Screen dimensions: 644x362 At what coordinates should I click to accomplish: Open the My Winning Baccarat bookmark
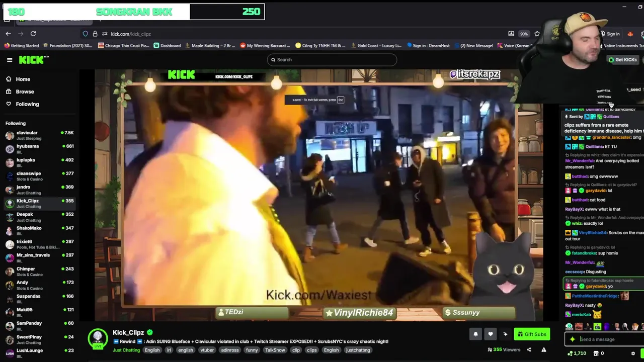[x=265, y=46]
